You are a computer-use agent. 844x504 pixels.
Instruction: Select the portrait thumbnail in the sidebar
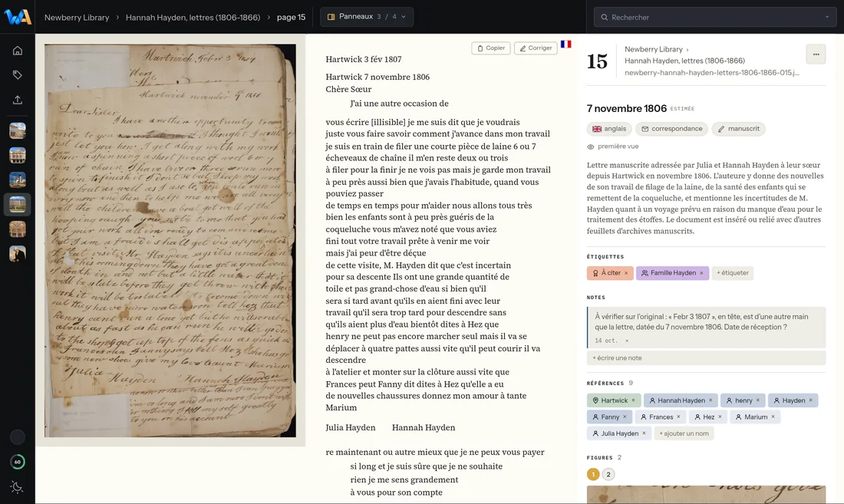[x=17, y=253]
